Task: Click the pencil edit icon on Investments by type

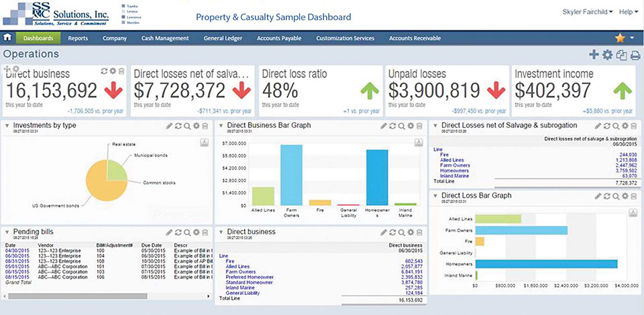Action: (168, 125)
